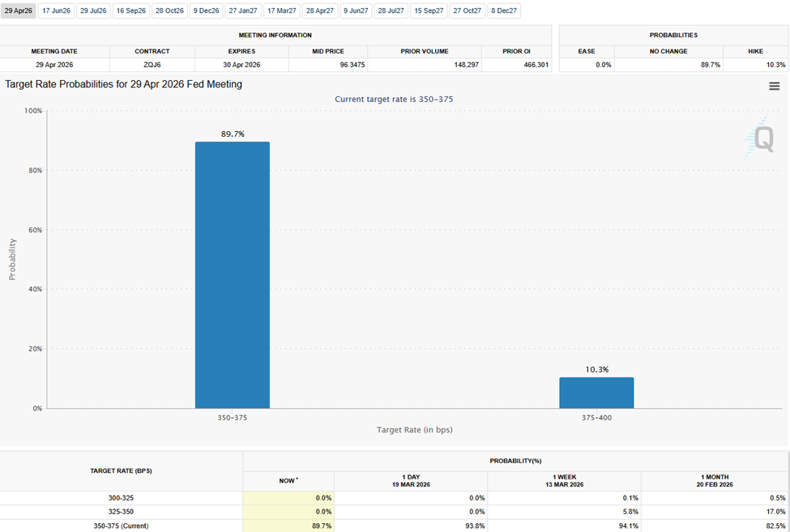
Task: Click the 1 MONTH 20 FEB 2026 header
Action: 715,481
